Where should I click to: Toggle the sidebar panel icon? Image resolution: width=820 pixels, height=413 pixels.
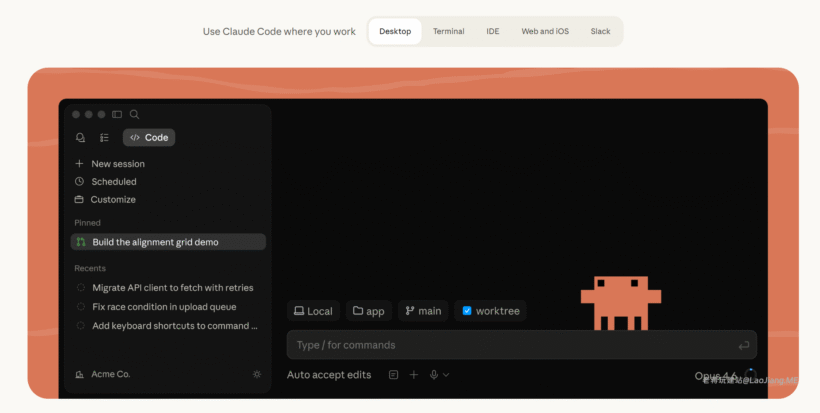(117, 114)
